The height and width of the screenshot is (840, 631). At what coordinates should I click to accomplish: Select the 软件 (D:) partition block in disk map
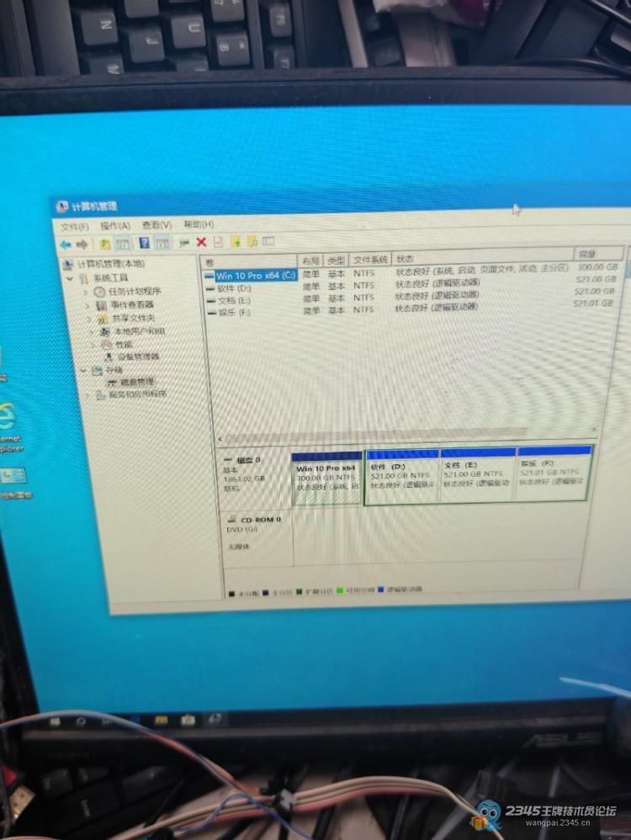click(x=400, y=476)
